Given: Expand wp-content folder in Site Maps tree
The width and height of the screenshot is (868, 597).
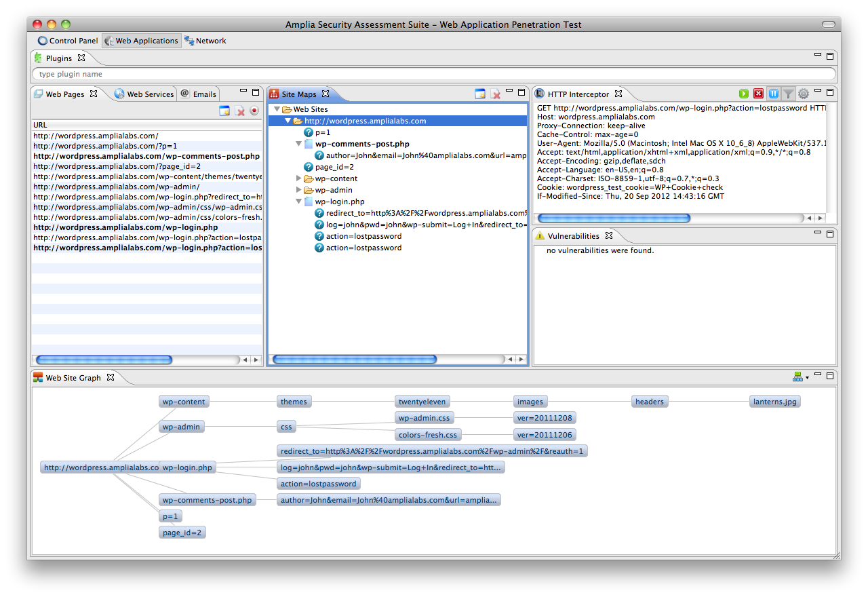Looking at the screenshot, I should click(298, 178).
